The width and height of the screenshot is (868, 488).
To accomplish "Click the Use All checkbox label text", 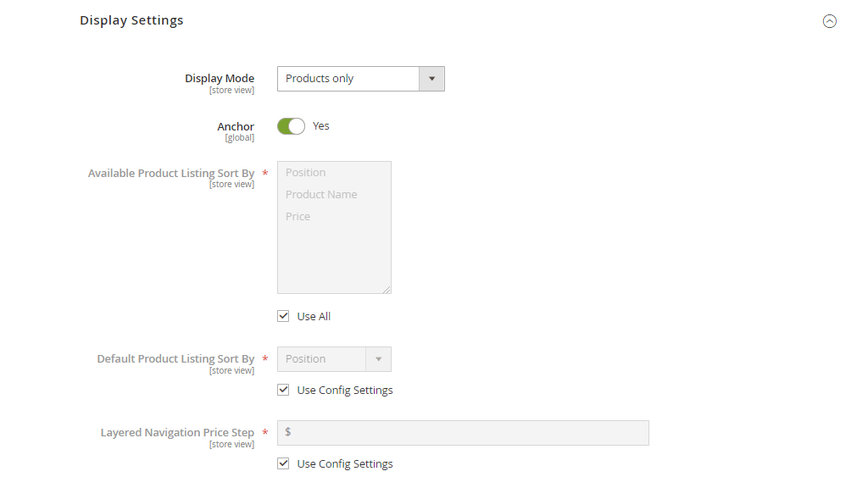I will pos(313,315).
